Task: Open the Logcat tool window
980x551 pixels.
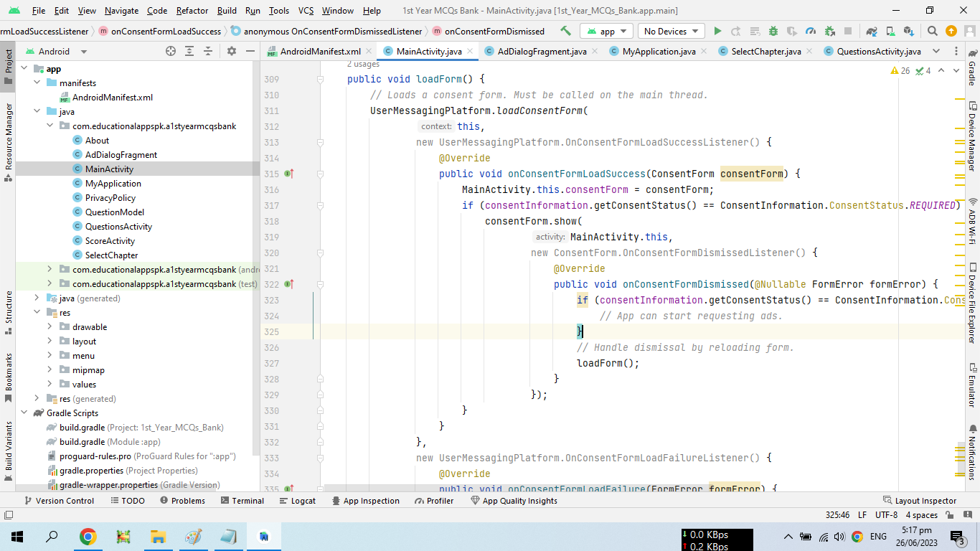Action: point(297,501)
